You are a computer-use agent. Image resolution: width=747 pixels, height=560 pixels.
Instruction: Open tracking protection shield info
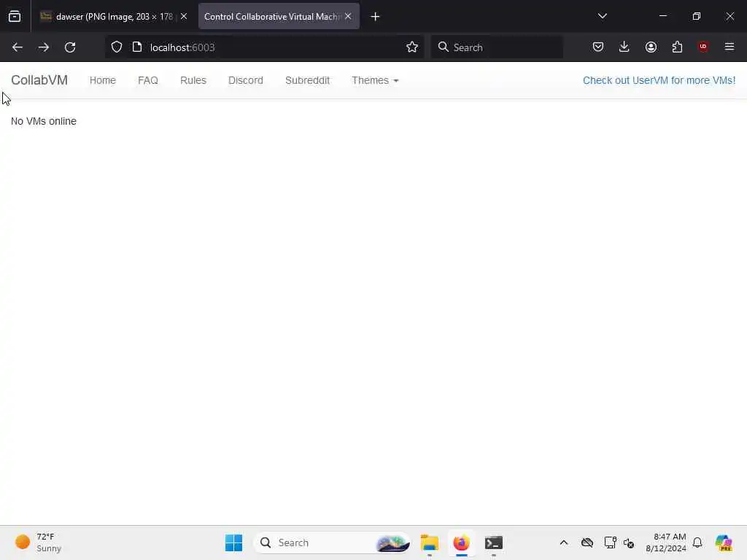click(117, 47)
